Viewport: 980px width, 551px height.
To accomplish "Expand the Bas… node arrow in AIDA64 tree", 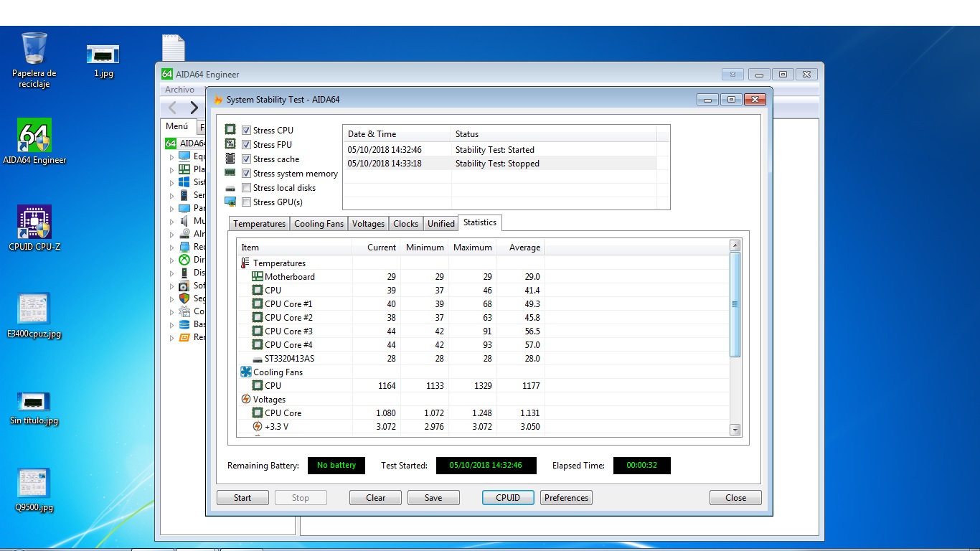I will (171, 325).
